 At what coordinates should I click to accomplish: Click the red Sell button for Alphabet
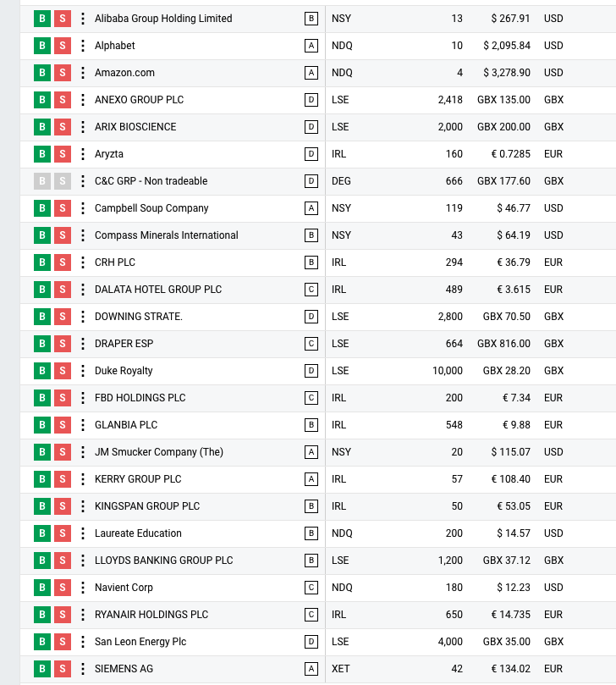(x=63, y=46)
